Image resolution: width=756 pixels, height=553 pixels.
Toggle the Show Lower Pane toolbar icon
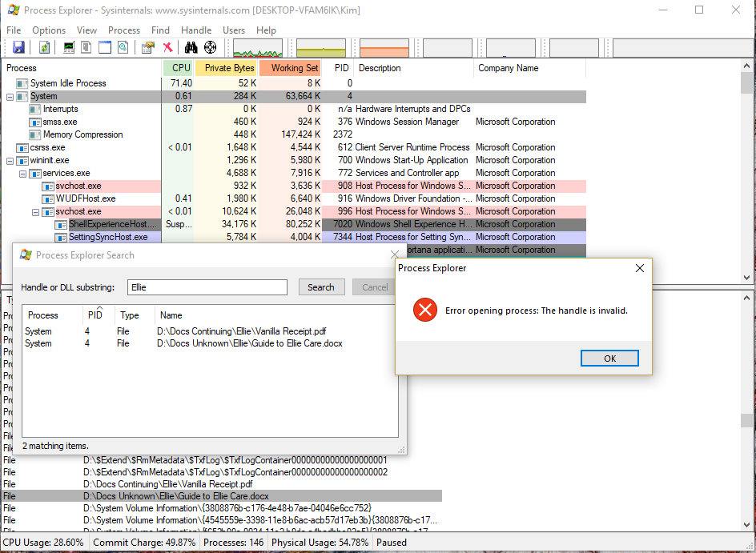coord(105,47)
